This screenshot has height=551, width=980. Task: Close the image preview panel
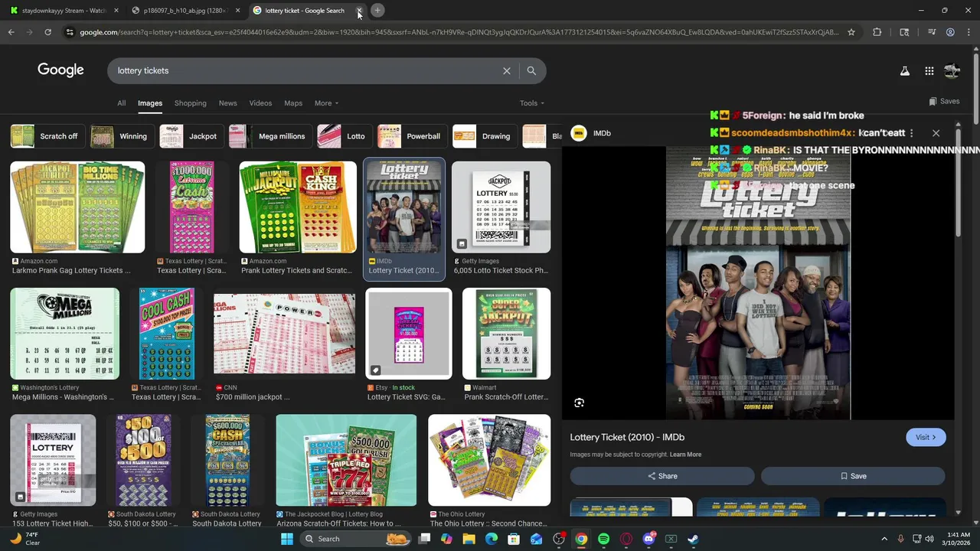click(936, 133)
